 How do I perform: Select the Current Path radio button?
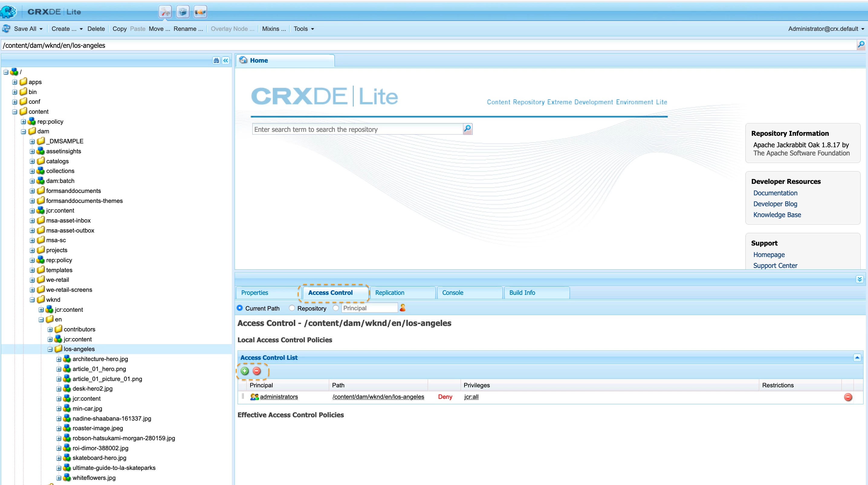point(240,308)
